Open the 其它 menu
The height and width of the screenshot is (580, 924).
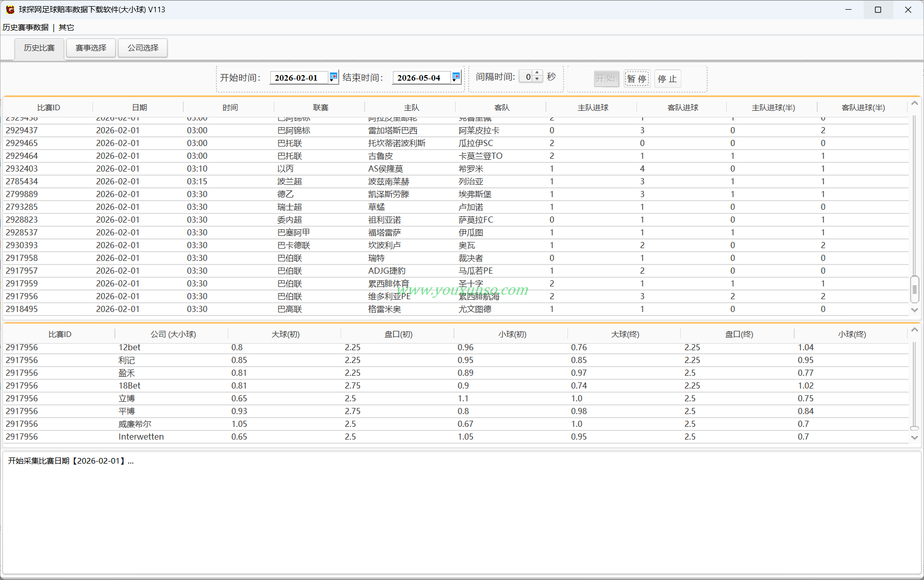[66, 28]
